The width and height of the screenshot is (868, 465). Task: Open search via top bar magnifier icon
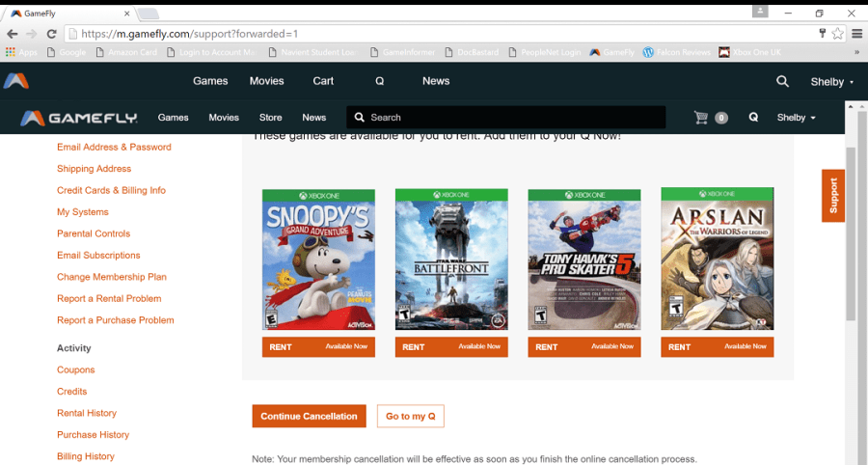[x=782, y=81]
